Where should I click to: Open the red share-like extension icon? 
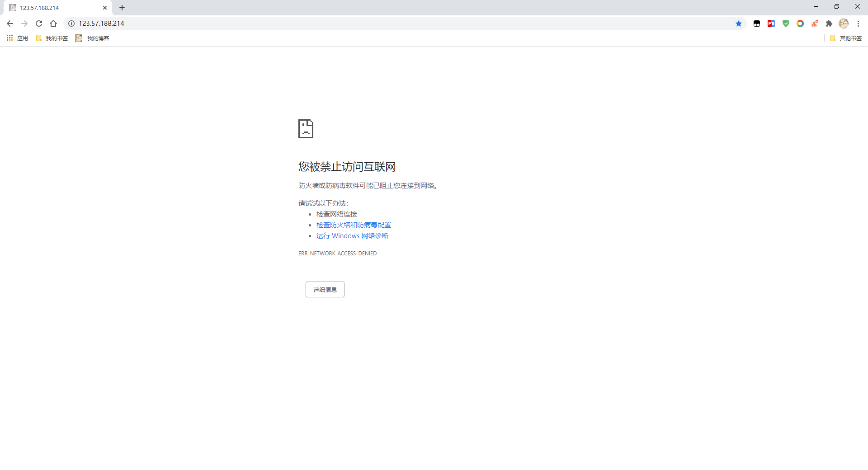pos(815,23)
